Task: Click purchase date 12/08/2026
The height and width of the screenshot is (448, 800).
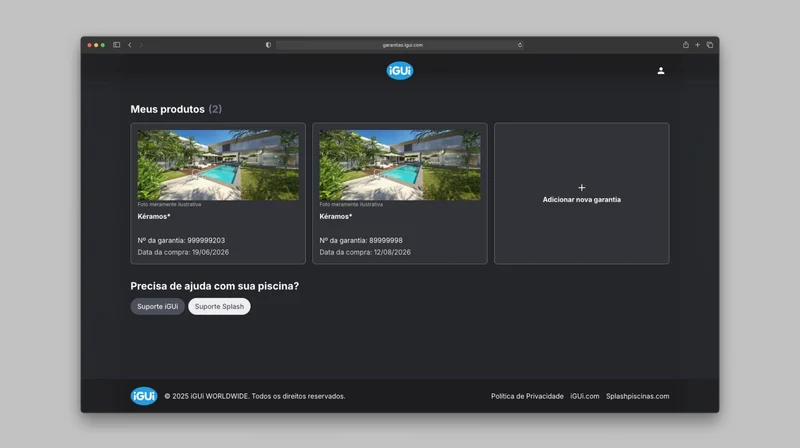Action: click(392, 252)
